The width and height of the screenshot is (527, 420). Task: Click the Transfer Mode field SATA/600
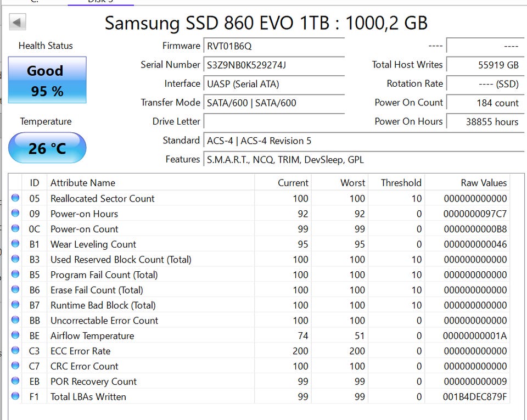coord(274,103)
